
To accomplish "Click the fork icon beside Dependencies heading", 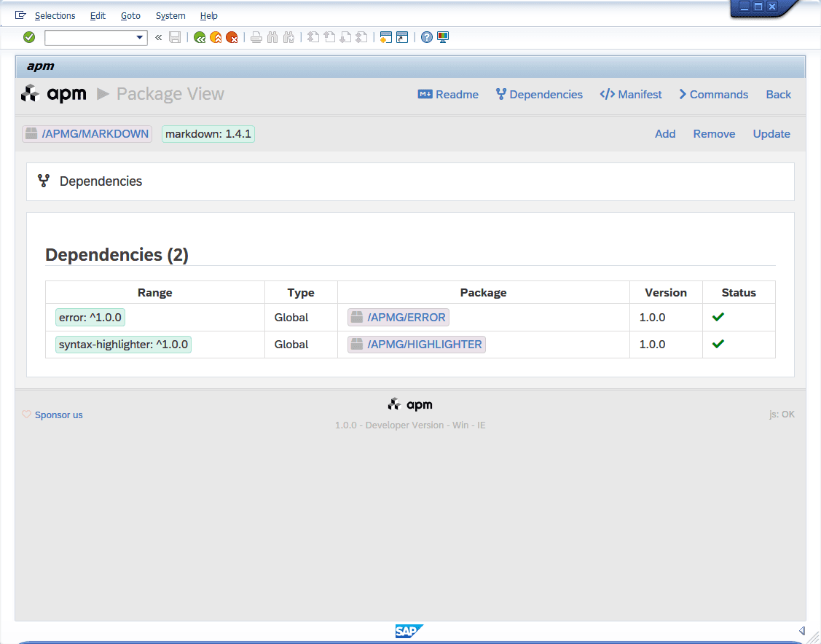I will [44, 181].
